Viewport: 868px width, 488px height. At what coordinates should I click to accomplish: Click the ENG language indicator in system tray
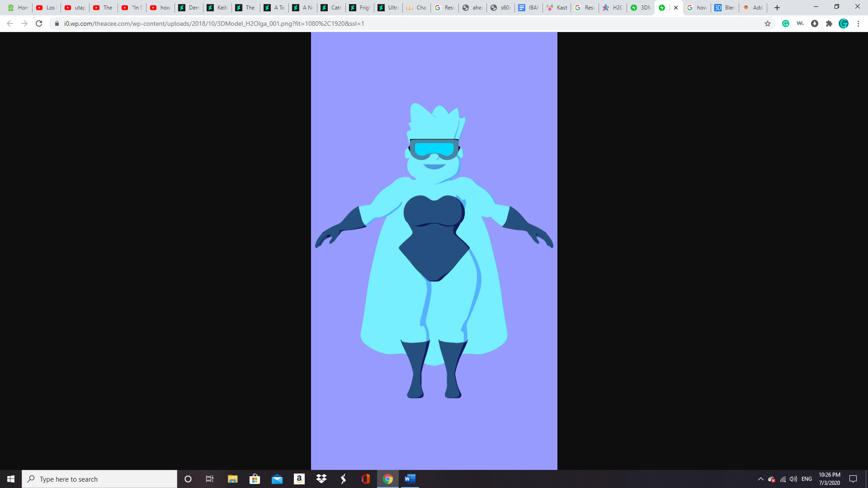pos(806,479)
